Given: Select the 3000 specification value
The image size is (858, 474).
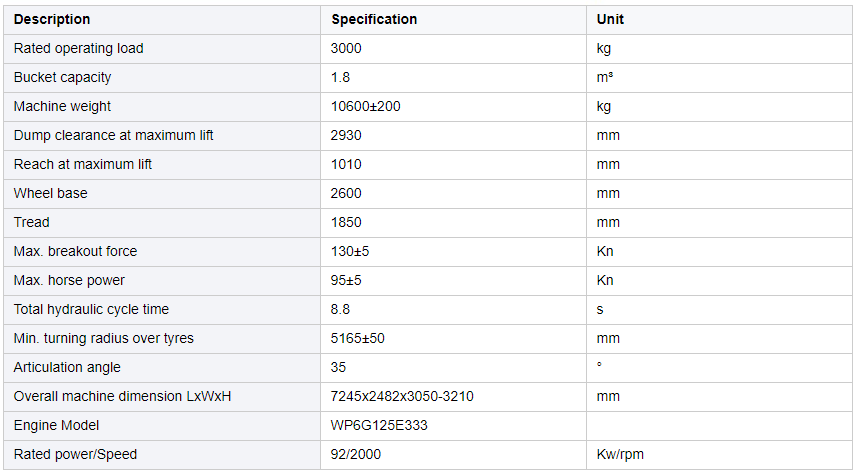Looking at the screenshot, I should [346, 49].
